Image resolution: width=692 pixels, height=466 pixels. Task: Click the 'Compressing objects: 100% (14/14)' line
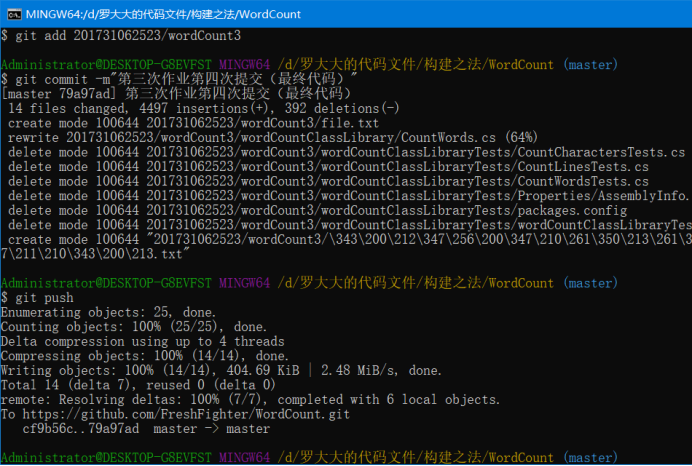click(x=145, y=356)
